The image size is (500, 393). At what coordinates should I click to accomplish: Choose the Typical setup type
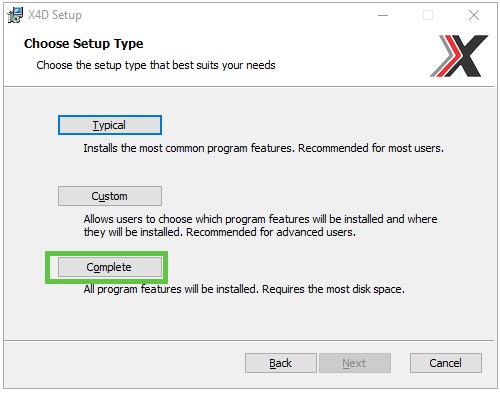[110, 125]
